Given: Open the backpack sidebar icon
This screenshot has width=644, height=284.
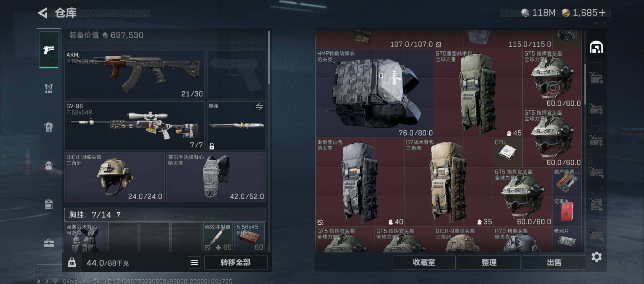Looking at the screenshot, I should coord(49,165).
